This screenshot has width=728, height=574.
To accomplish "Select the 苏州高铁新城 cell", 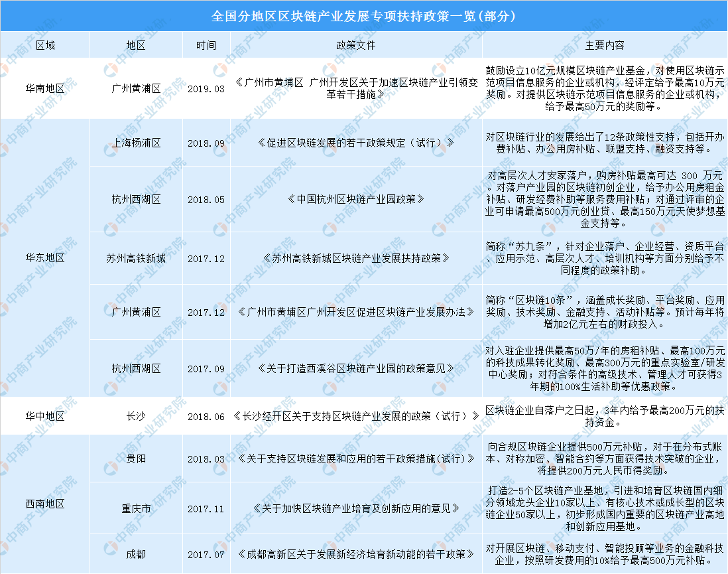I will click(135, 258).
